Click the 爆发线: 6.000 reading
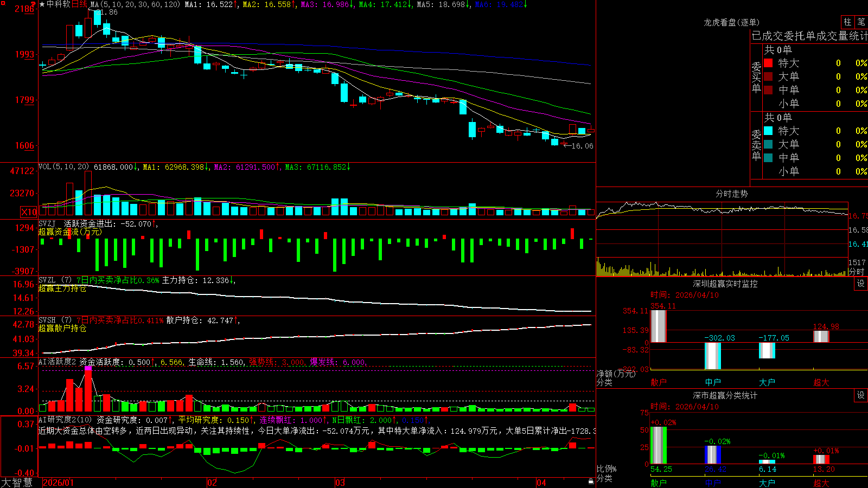868x488 pixels. tap(339, 362)
